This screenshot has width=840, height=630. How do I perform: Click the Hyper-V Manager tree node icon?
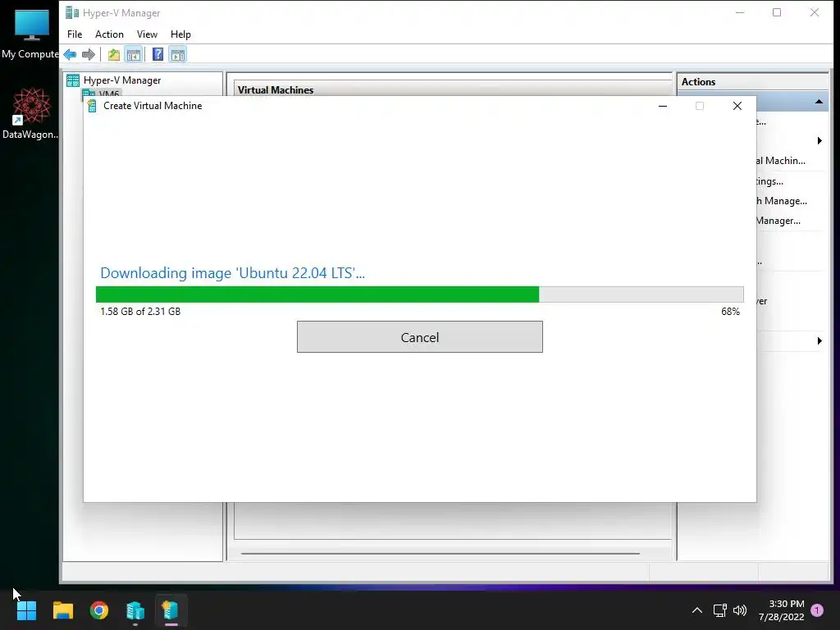click(x=73, y=80)
